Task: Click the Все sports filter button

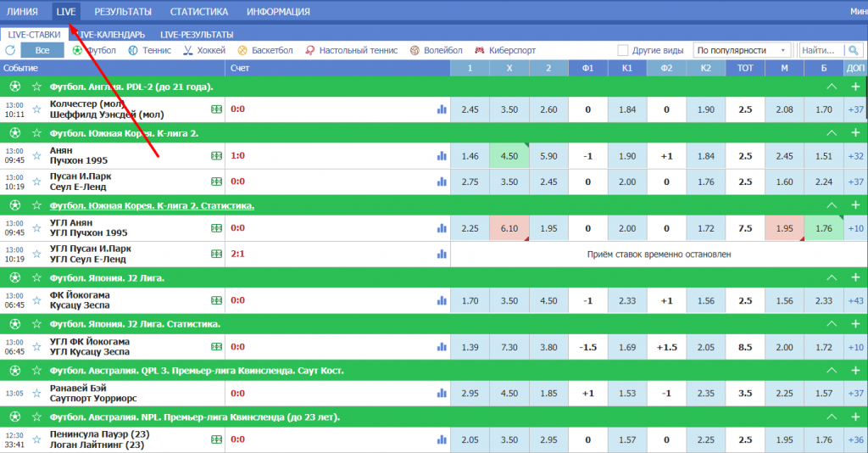Action: [42, 51]
